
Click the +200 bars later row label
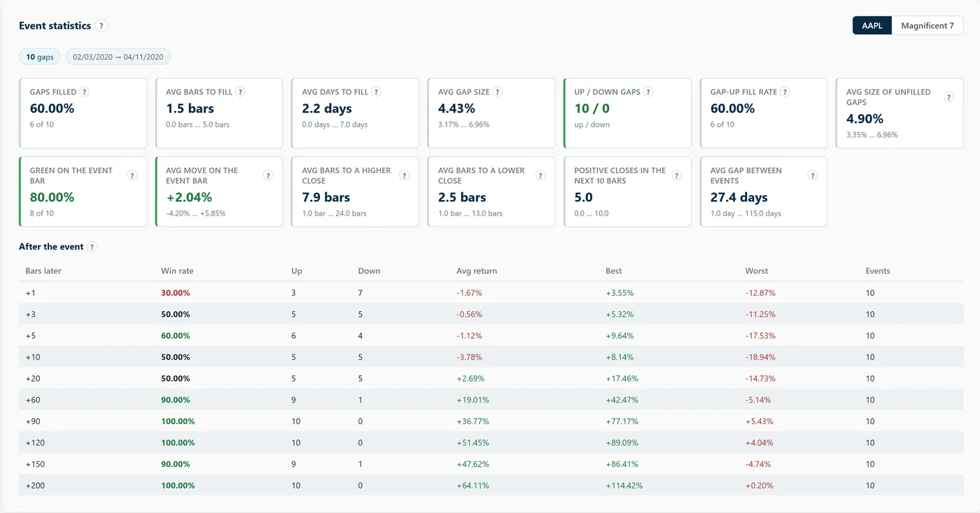coord(35,486)
